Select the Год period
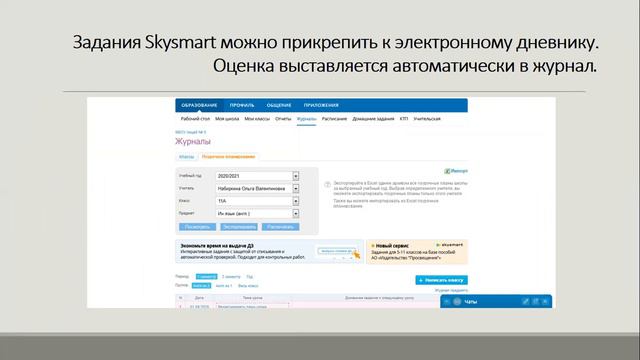 (x=249, y=277)
